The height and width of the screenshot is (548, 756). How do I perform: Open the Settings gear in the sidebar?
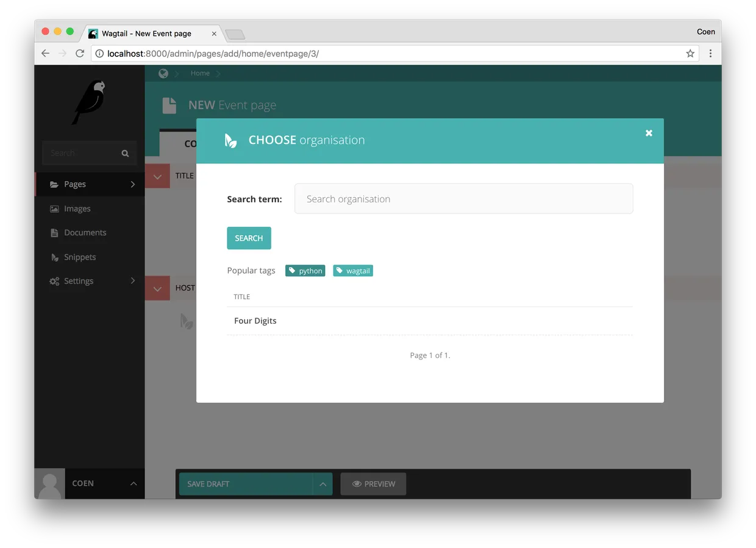click(x=54, y=281)
